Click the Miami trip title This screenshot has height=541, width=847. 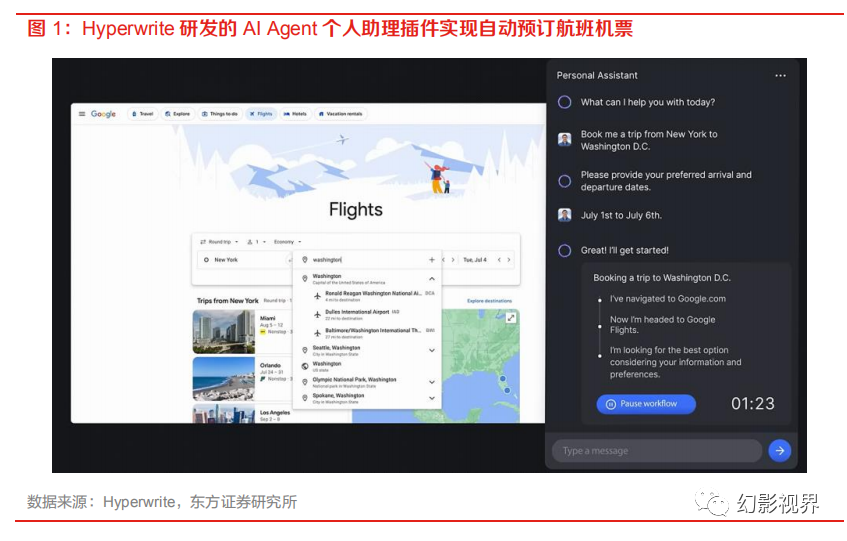[x=267, y=318]
